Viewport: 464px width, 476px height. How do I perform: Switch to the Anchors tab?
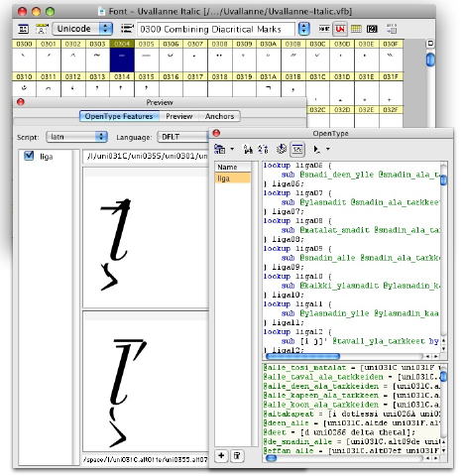point(219,116)
